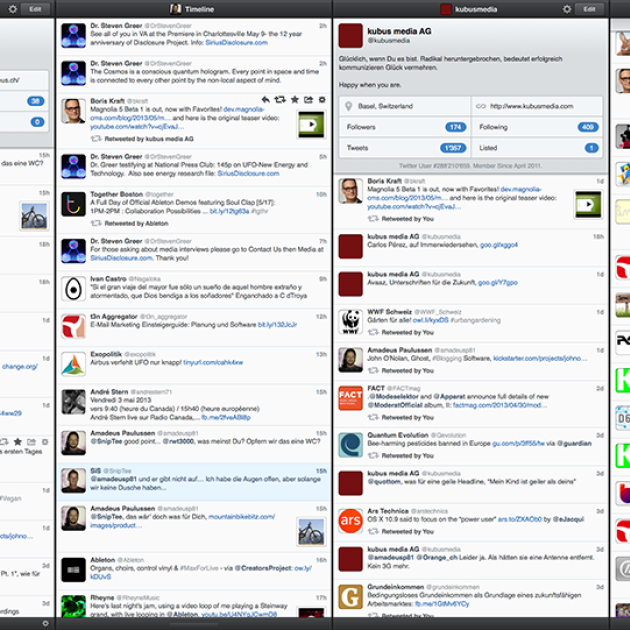Retweet Boris Kraft's tweet using the hover retweet icon
Image resolution: width=630 pixels, height=630 pixels.
(x=281, y=100)
